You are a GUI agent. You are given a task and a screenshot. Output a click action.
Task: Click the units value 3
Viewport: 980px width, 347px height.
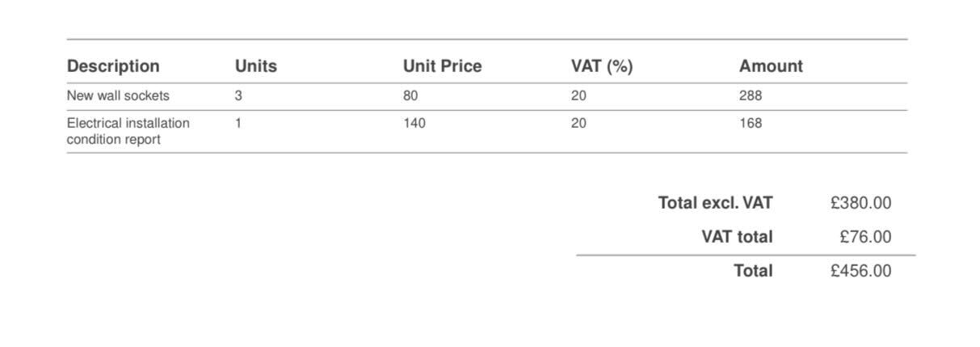tap(238, 95)
